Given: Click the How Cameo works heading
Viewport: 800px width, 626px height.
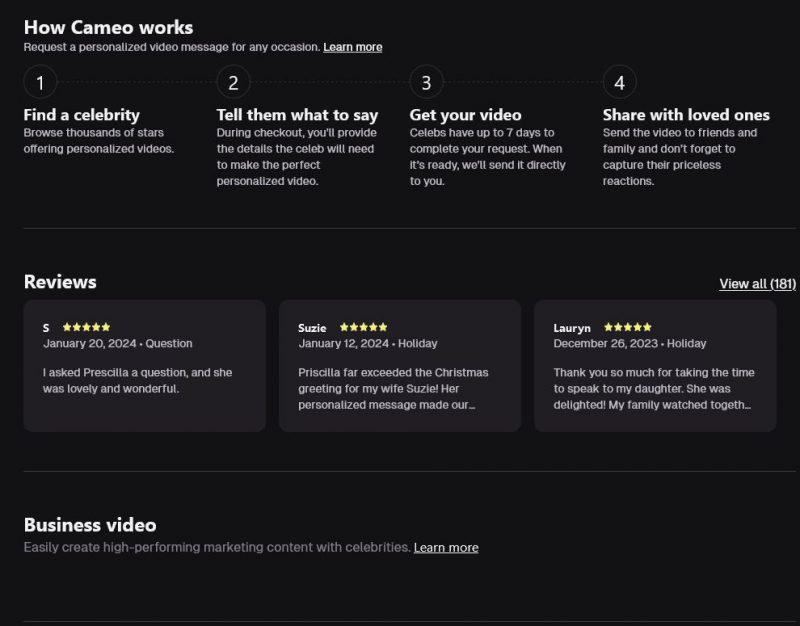Looking at the screenshot, I should (108, 27).
